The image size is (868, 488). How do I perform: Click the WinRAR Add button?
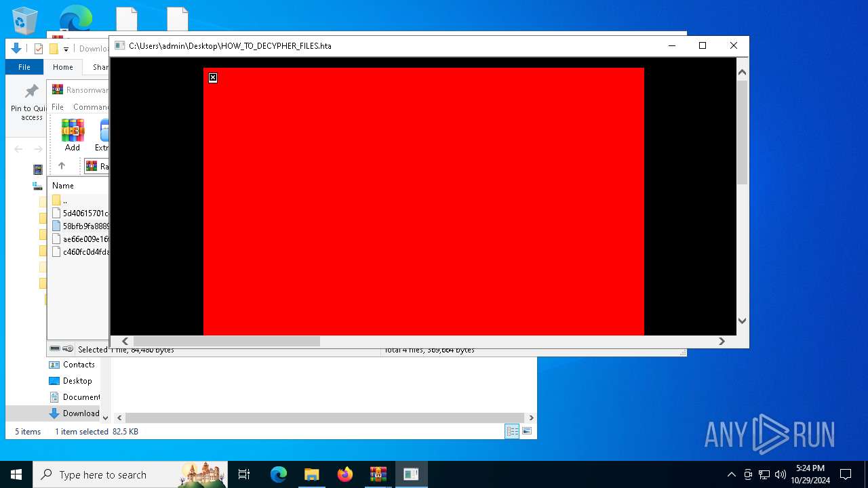click(x=73, y=135)
